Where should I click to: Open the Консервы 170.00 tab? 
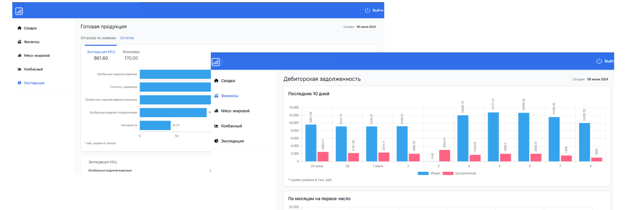131,55
